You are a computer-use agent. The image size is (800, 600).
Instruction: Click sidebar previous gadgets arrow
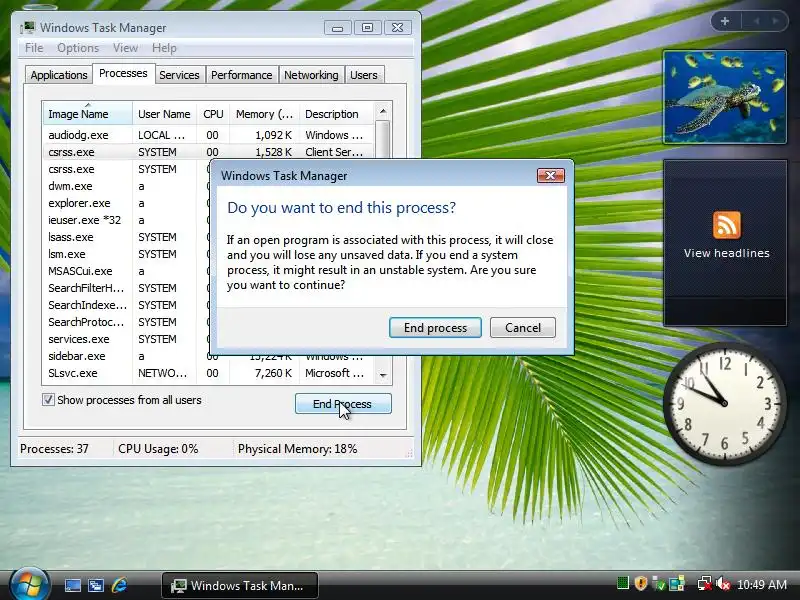pos(756,21)
